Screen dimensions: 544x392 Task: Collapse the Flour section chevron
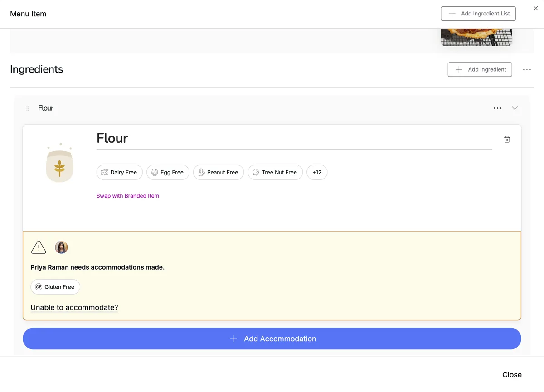[x=515, y=108]
